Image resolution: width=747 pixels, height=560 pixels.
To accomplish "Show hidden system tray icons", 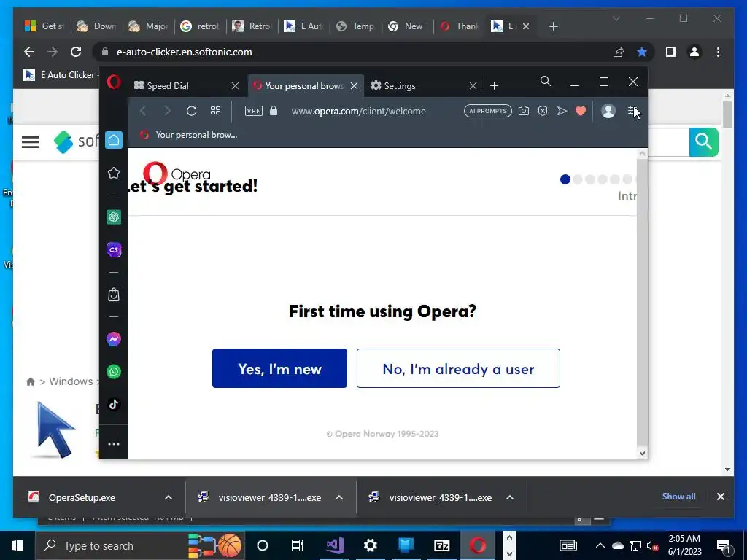I will point(600,545).
